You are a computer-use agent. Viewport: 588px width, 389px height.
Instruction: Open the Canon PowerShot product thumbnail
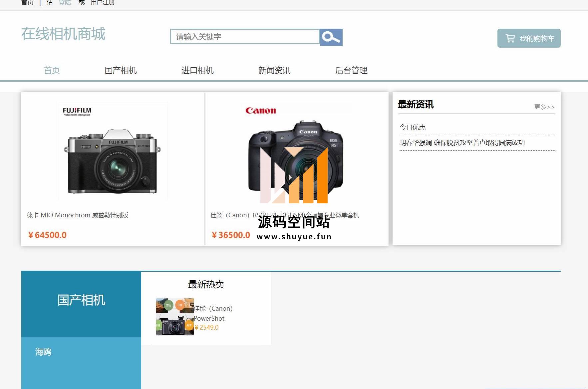coord(175,317)
